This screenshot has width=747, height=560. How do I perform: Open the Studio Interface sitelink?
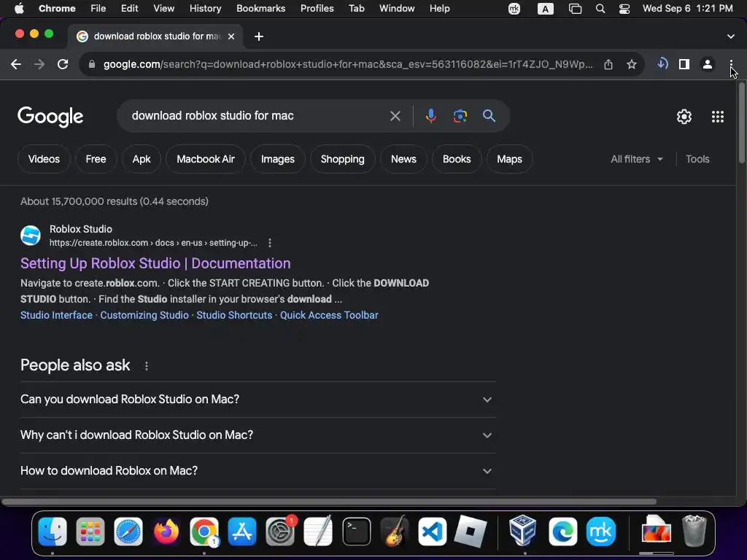[56, 315]
